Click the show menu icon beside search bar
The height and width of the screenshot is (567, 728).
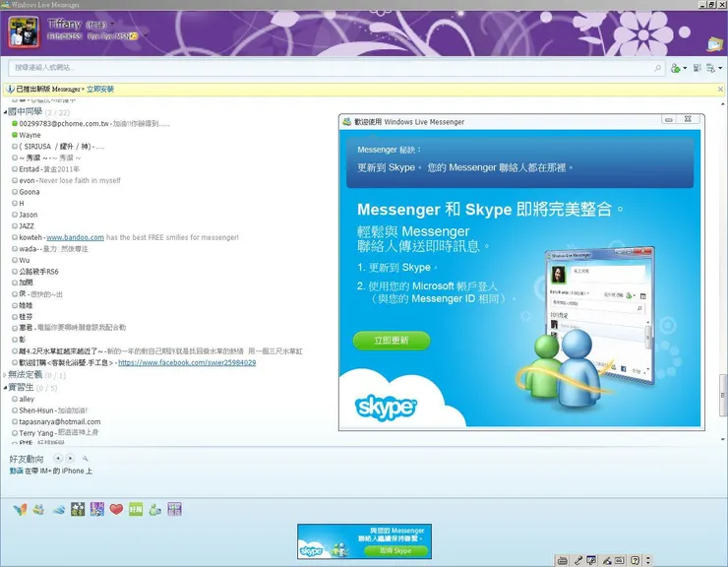[x=710, y=68]
